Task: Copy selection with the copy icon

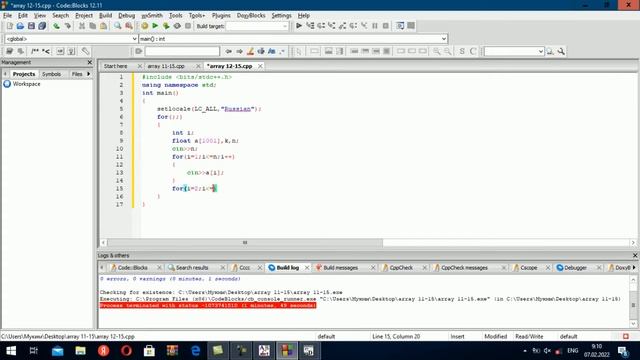Action: tap(93, 26)
